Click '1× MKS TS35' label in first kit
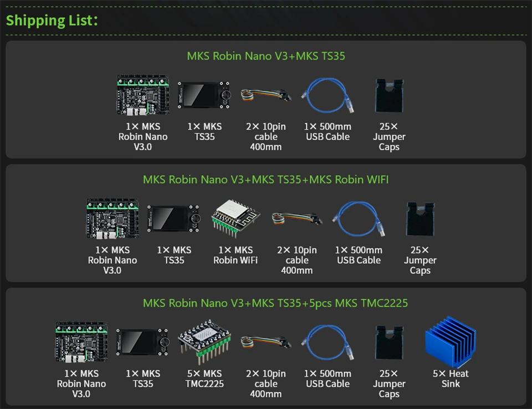The height and width of the screenshot is (409, 532). 204,131
